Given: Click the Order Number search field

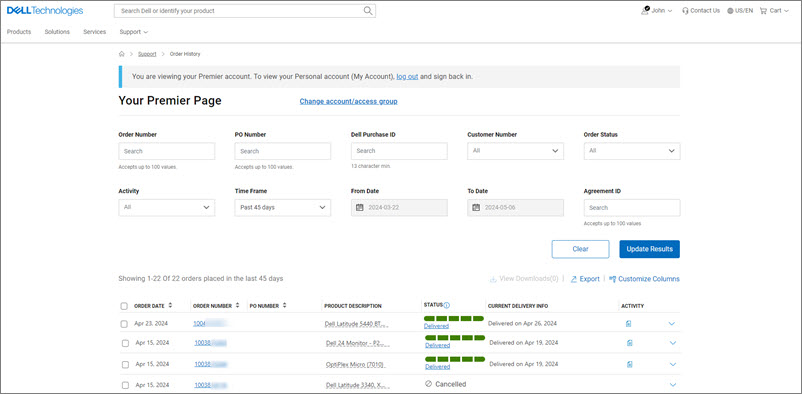Looking at the screenshot, I should (167, 151).
